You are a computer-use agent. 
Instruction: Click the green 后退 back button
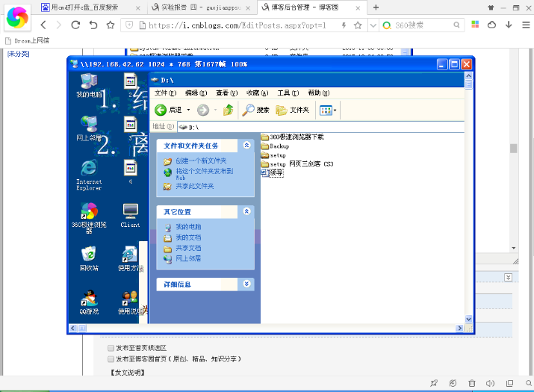coord(168,110)
